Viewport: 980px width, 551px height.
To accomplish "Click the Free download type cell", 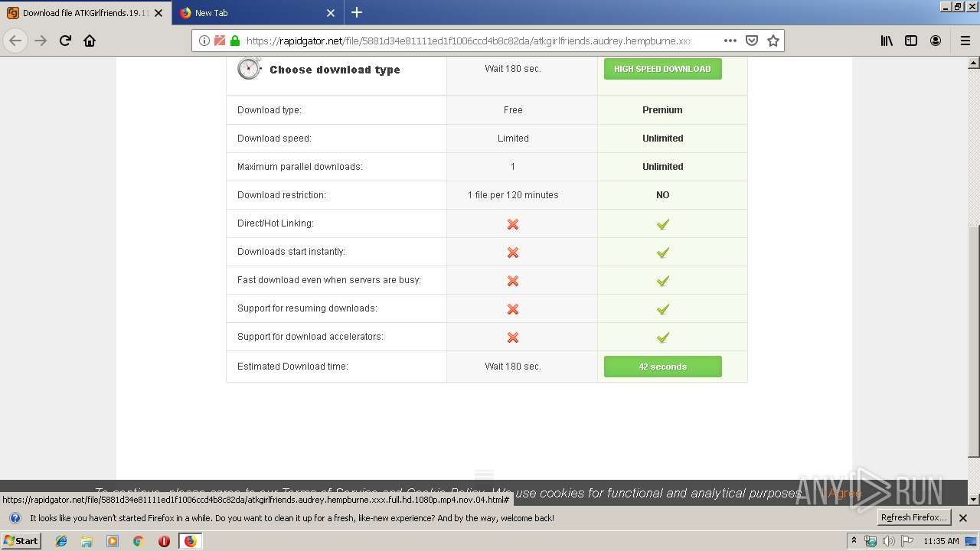I will (x=513, y=110).
